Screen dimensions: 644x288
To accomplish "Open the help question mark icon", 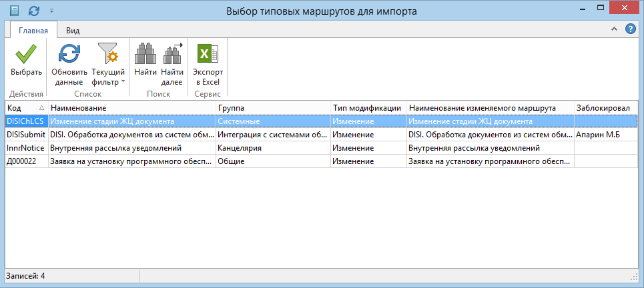I will (x=630, y=29).
